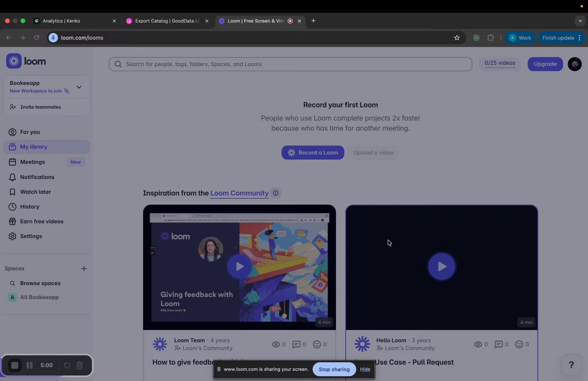Click the search magnifier icon
The width and height of the screenshot is (588, 381).
pos(118,64)
